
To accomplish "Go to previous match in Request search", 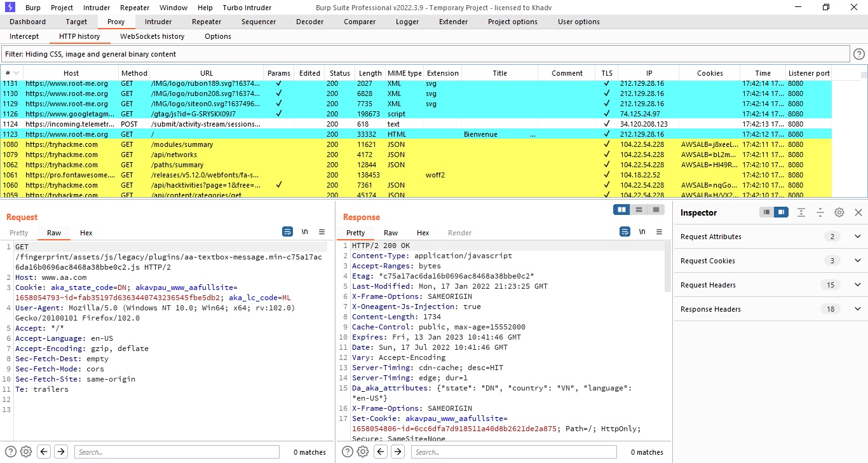I will pyautogui.click(x=44, y=452).
